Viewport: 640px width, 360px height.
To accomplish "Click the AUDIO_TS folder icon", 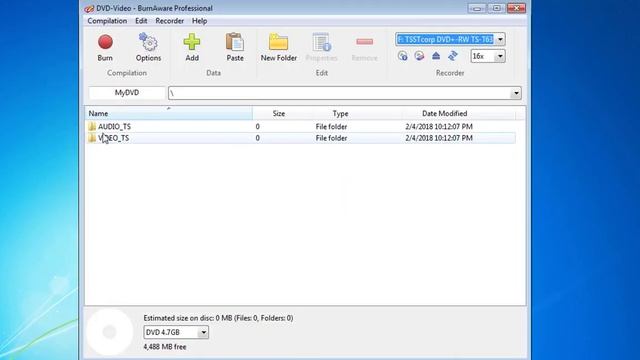I will tap(92, 127).
